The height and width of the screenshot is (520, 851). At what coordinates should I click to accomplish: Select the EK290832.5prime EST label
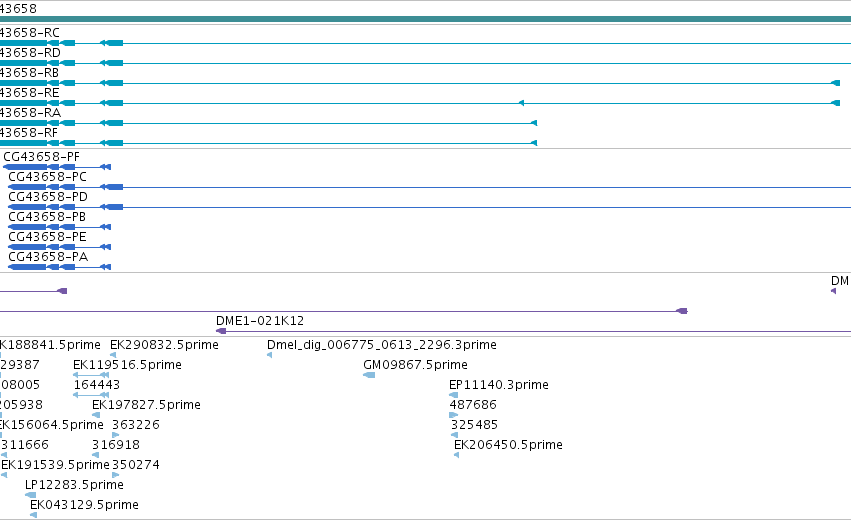[x=164, y=345]
